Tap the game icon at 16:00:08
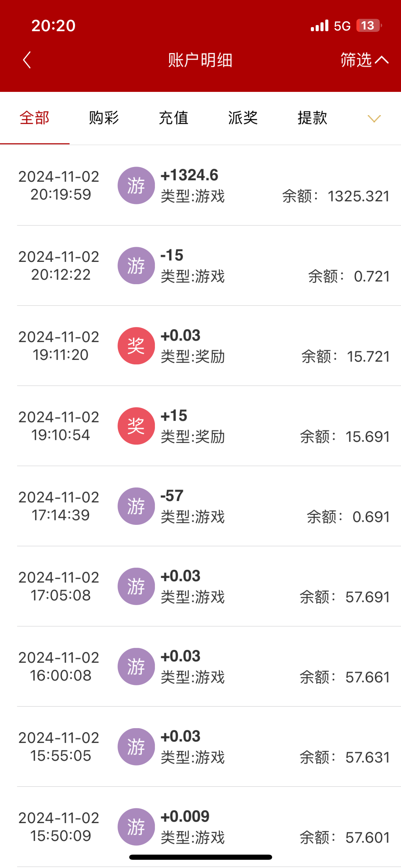This screenshot has width=401, height=868. tap(136, 666)
